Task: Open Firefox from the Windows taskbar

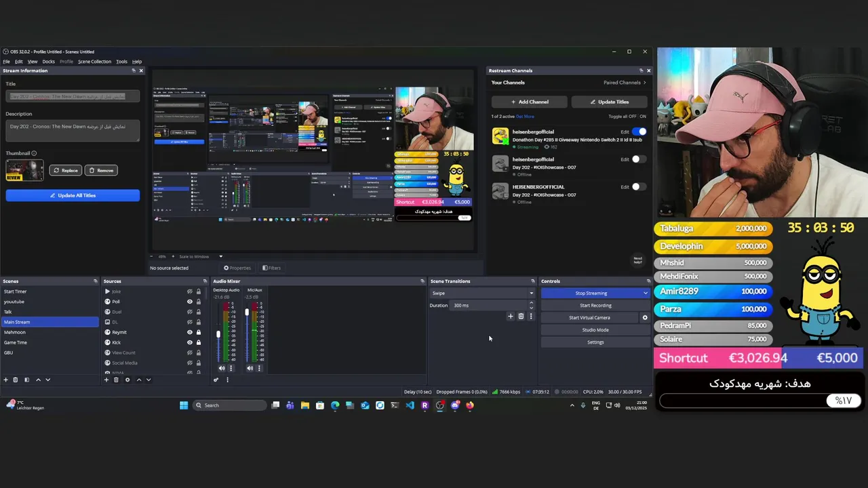Action: point(470,405)
